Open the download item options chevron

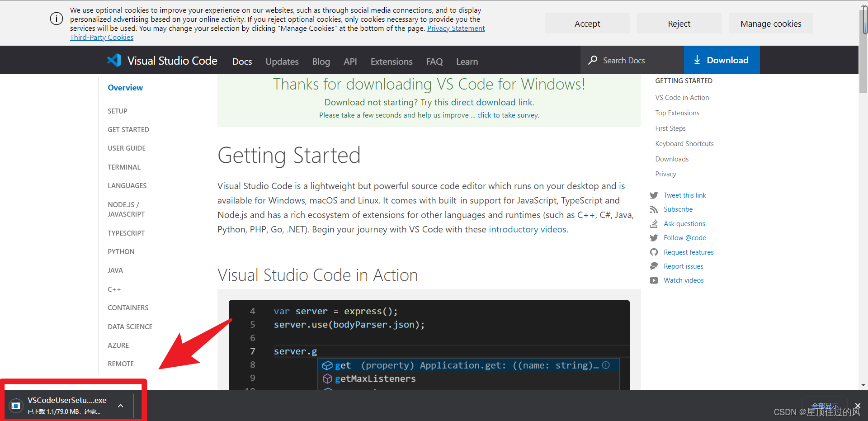pos(121,406)
